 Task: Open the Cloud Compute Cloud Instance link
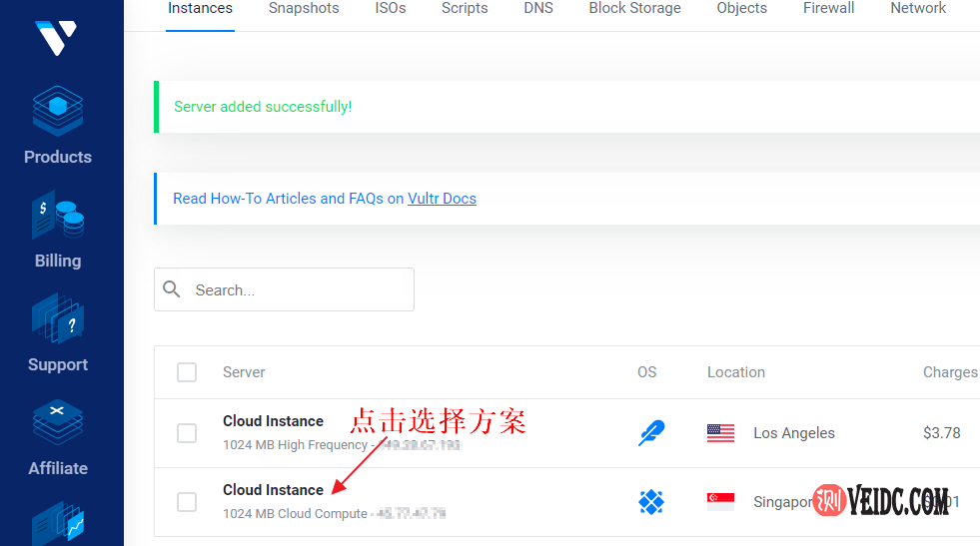[x=273, y=490]
